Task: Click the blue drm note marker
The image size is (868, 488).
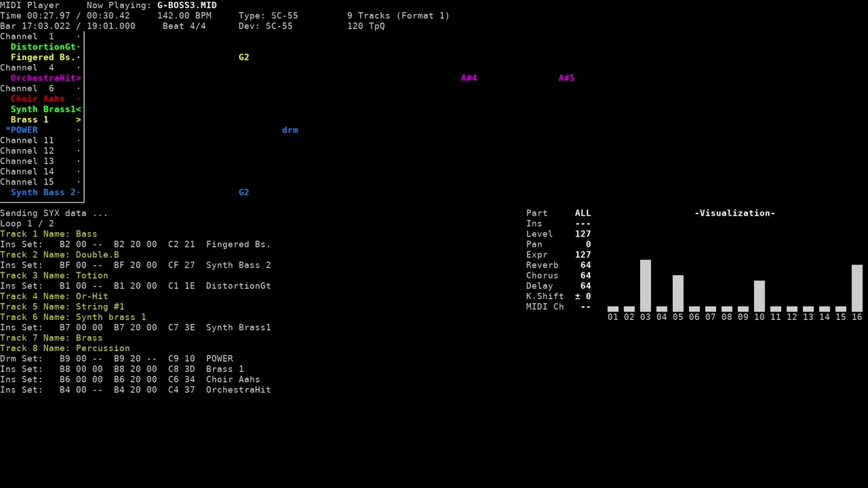Action: [x=290, y=130]
